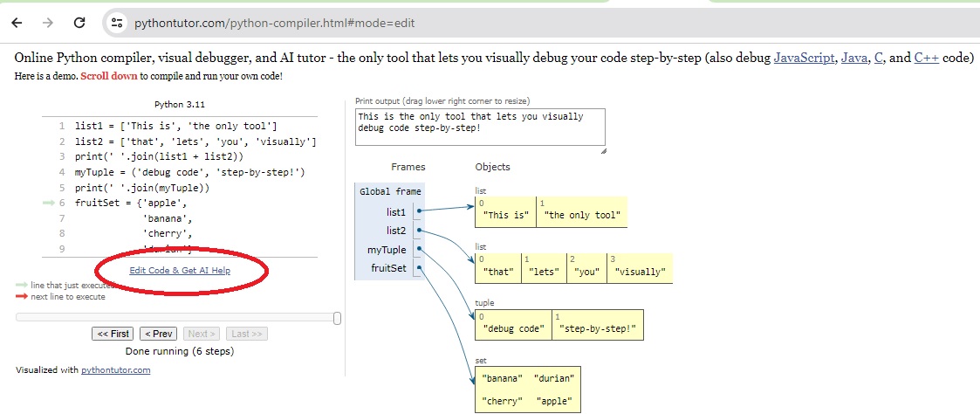Click the execution step slider handle

coord(338,318)
